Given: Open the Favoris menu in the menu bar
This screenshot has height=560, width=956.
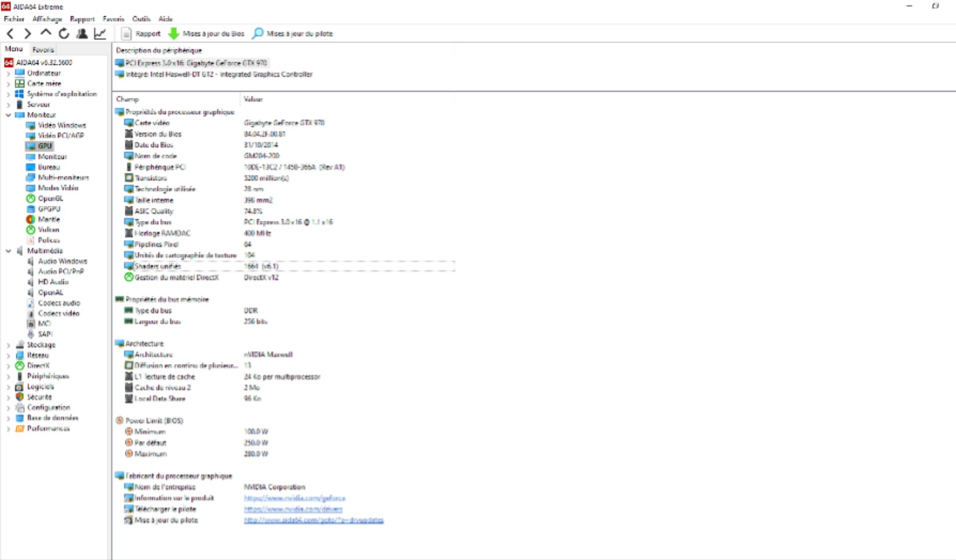Looking at the screenshot, I should click(x=114, y=19).
